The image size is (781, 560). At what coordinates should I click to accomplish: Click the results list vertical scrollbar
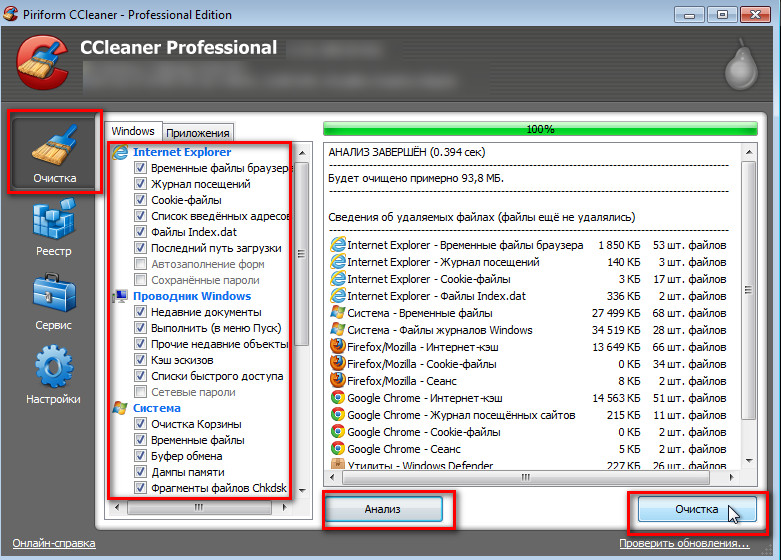748,300
